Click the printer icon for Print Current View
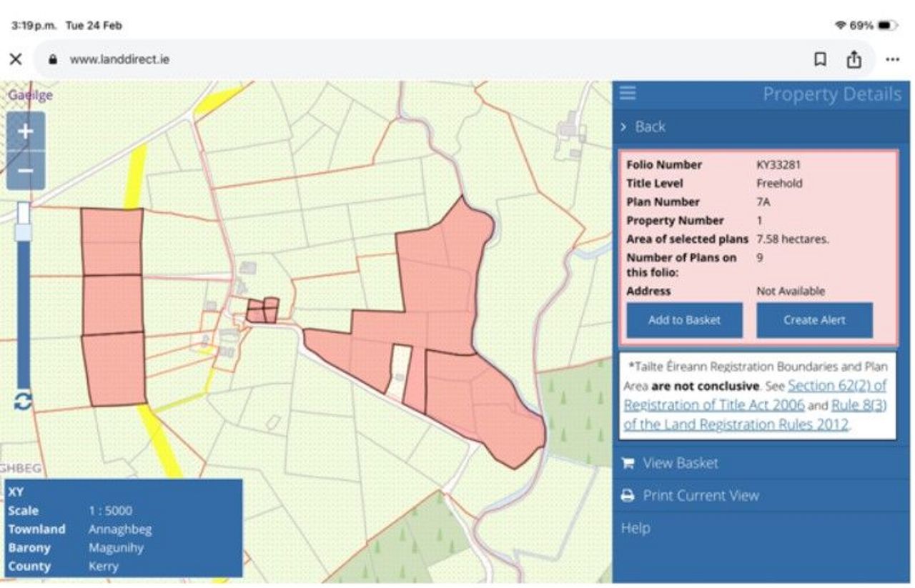Viewport: 915px width, 588px height. 628,496
